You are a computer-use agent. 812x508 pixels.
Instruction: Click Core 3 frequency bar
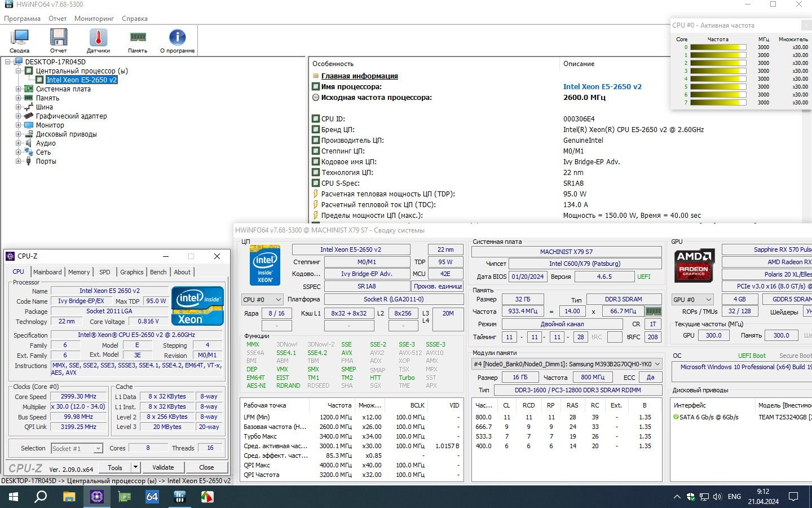click(x=718, y=71)
